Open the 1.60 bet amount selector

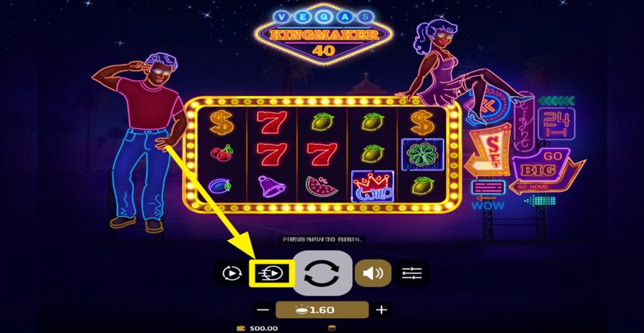(x=323, y=309)
